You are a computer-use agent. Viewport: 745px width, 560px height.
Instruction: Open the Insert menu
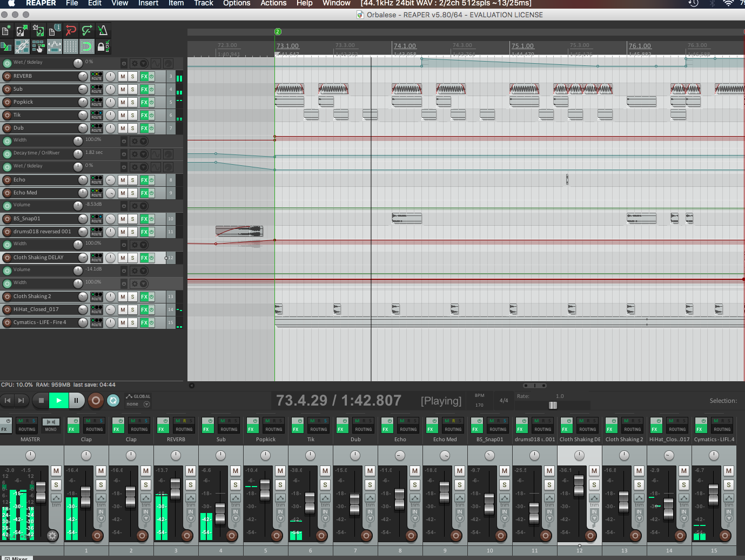(149, 3)
